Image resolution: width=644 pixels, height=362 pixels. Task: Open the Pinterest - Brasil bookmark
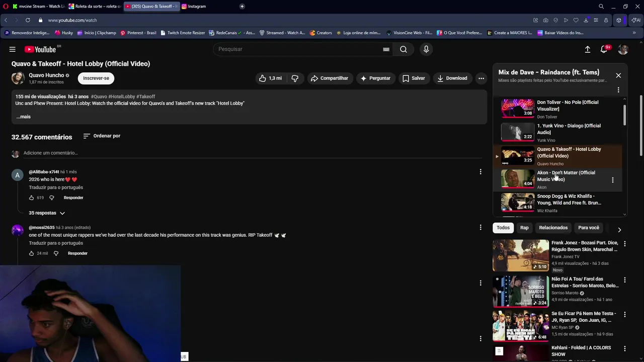tap(138, 33)
